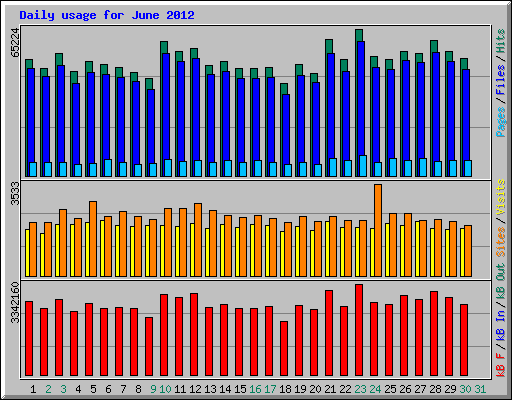
Task: Click the 'Sites' legend label
Action: click(x=500, y=242)
